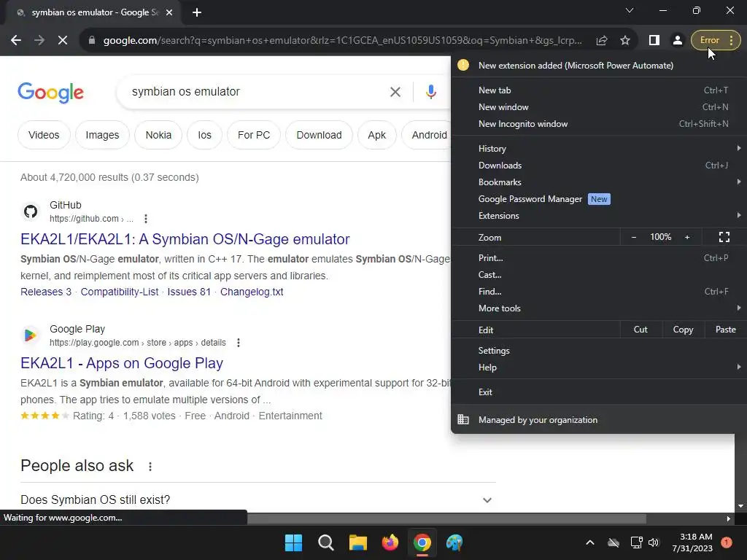Screen dimensions: 747x560
Task: Choose Exit from Chrome menu
Action: click(599, 392)
